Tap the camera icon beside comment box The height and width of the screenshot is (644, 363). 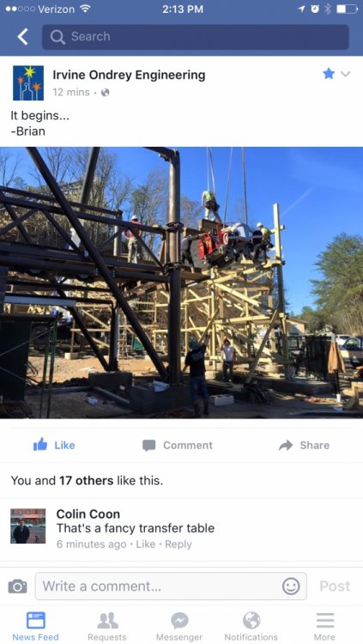[18, 586]
